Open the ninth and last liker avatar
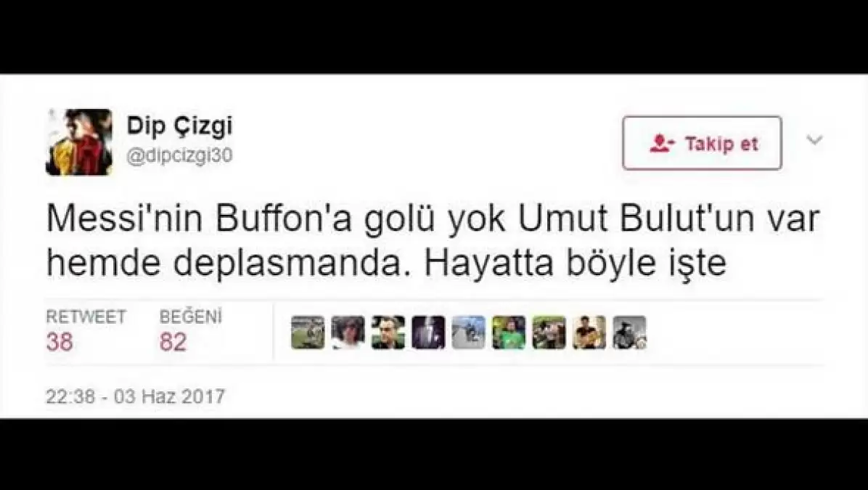868x490 pixels. [x=629, y=332]
